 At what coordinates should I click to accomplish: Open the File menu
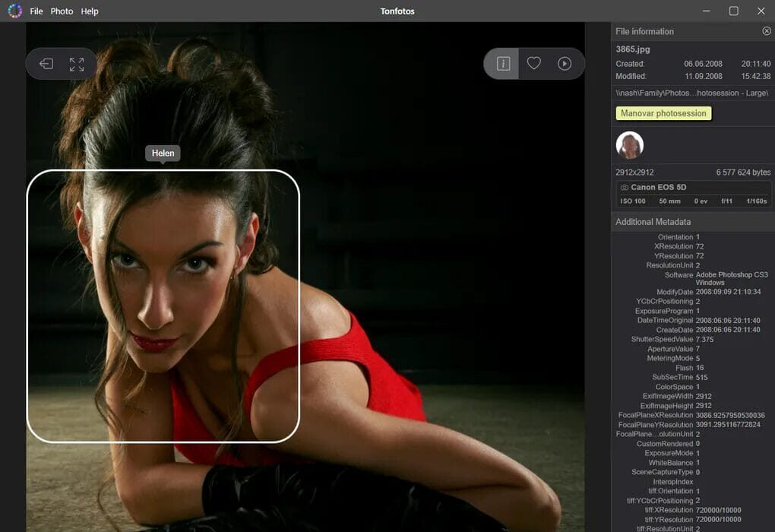tap(36, 11)
